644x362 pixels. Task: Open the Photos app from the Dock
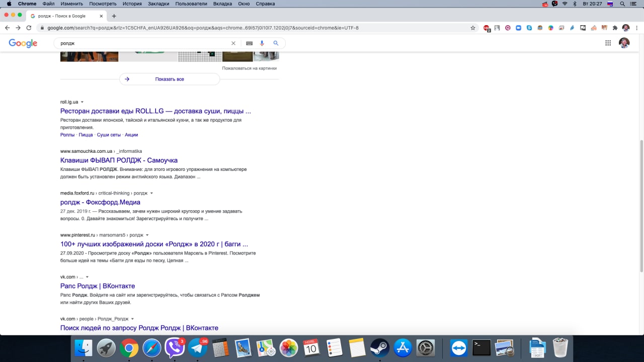[289, 348]
